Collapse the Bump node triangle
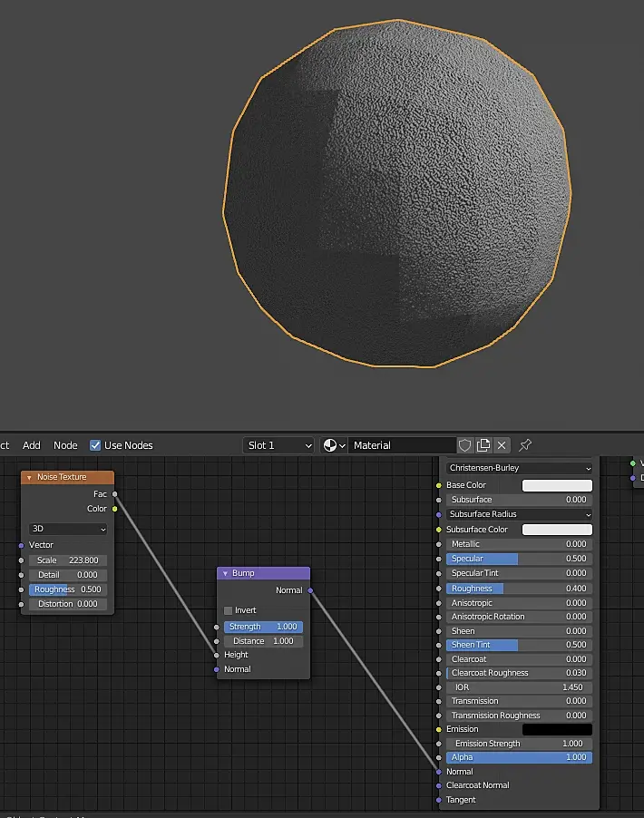 [x=225, y=573]
